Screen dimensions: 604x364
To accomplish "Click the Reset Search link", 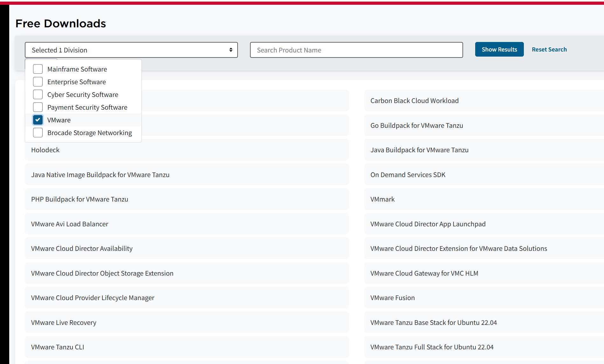I will pos(549,49).
